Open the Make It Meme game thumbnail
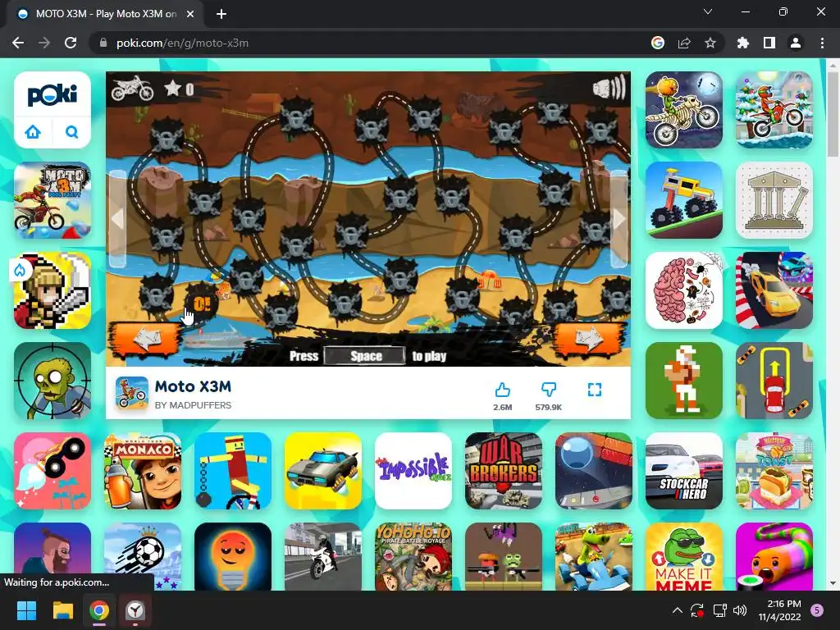The width and height of the screenshot is (840, 630). 684,557
